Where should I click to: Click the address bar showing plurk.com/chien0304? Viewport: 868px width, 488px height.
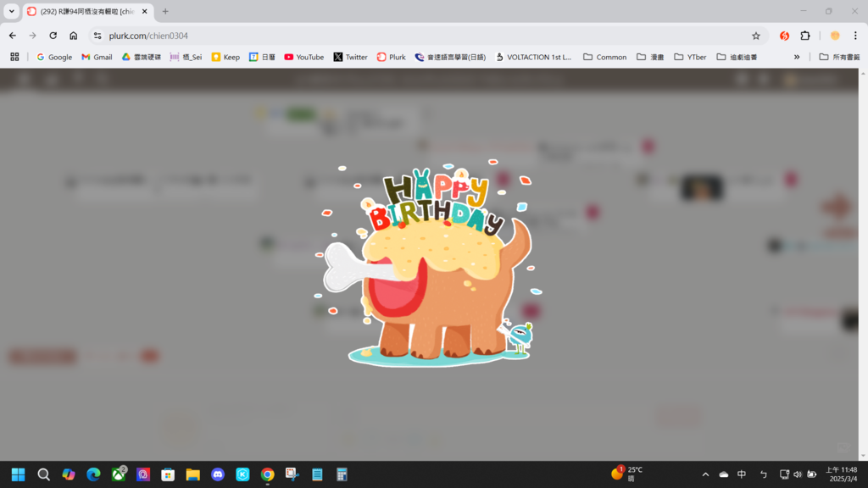pyautogui.click(x=426, y=36)
